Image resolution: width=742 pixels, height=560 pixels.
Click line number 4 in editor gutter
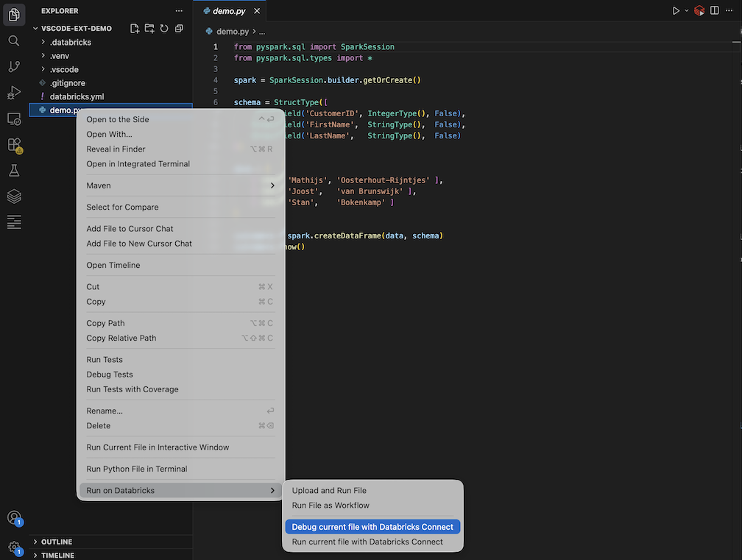click(x=216, y=80)
